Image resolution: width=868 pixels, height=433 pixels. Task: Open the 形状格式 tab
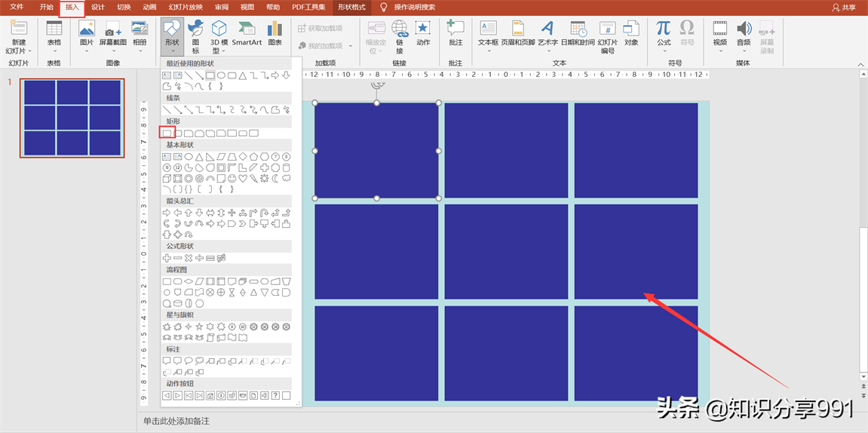coord(351,7)
